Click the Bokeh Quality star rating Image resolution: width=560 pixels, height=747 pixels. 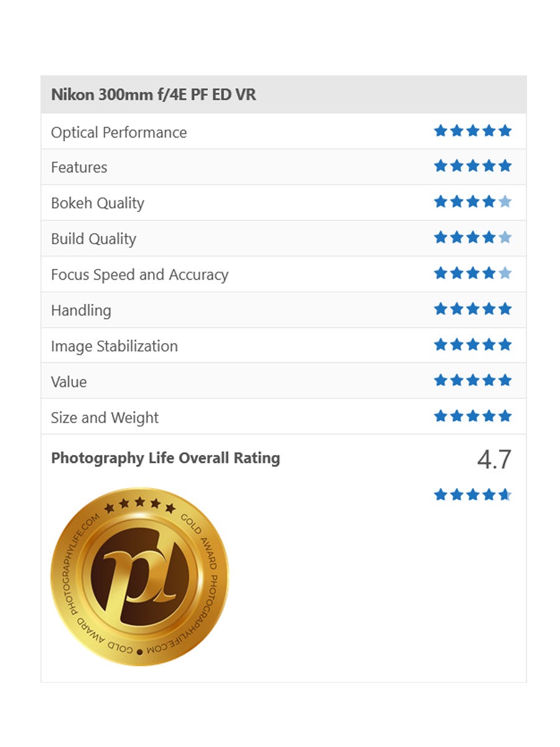click(472, 202)
